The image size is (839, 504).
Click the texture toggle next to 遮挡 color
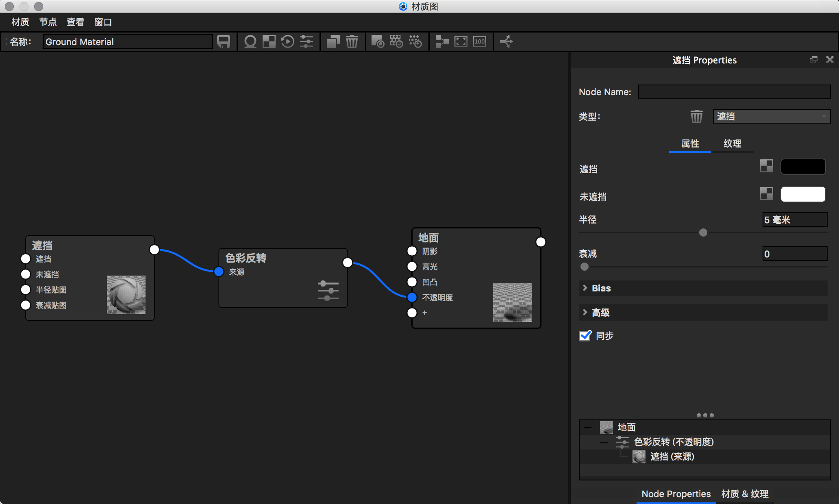click(766, 166)
